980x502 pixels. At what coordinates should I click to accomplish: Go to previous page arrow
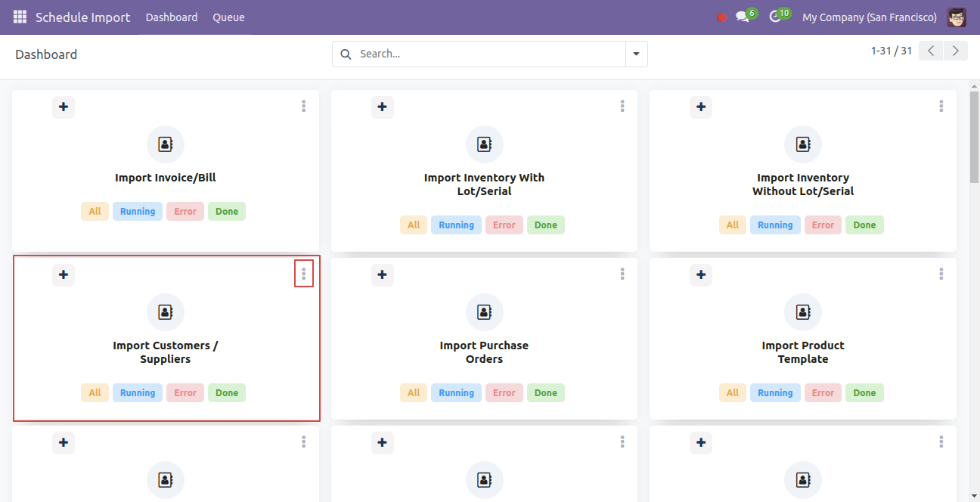[x=931, y=51]
